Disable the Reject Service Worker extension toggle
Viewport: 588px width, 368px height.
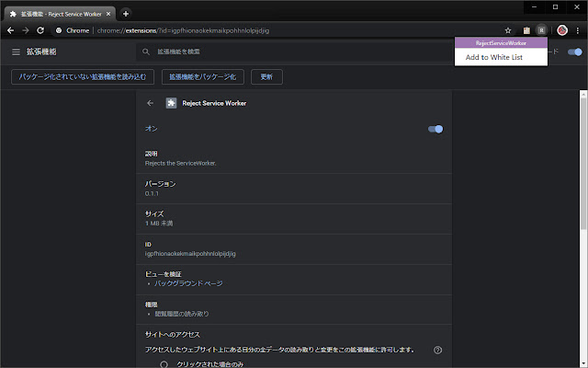pyautogui.click(x=435, y=129)
